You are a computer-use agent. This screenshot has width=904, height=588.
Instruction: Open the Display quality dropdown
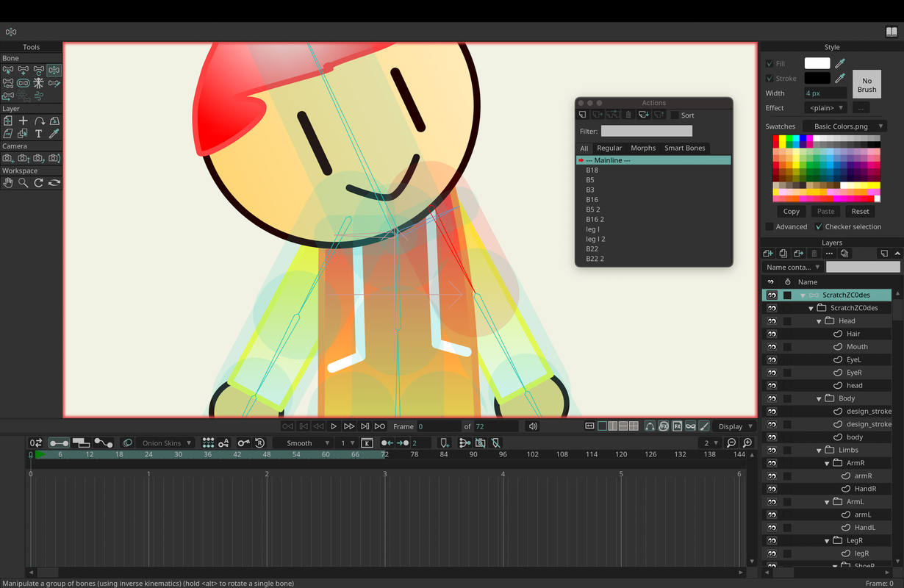[735, 426]
